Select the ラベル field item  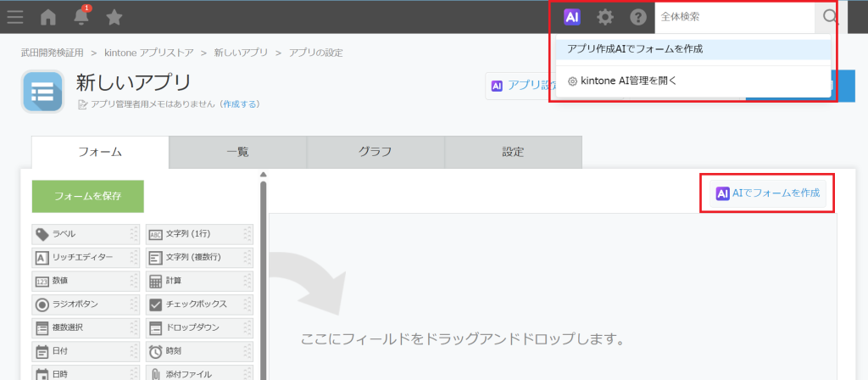(86, 235)
